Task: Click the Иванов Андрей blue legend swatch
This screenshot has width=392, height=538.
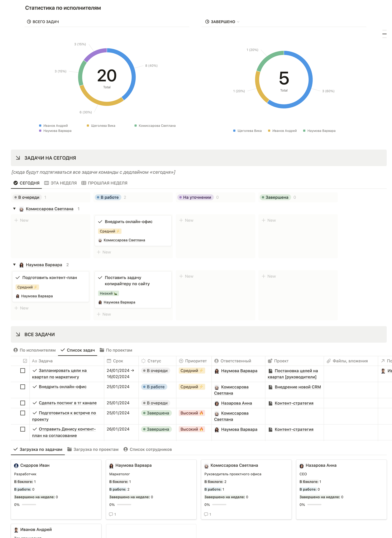Action: pyautogui.click(x=40, y=125)
